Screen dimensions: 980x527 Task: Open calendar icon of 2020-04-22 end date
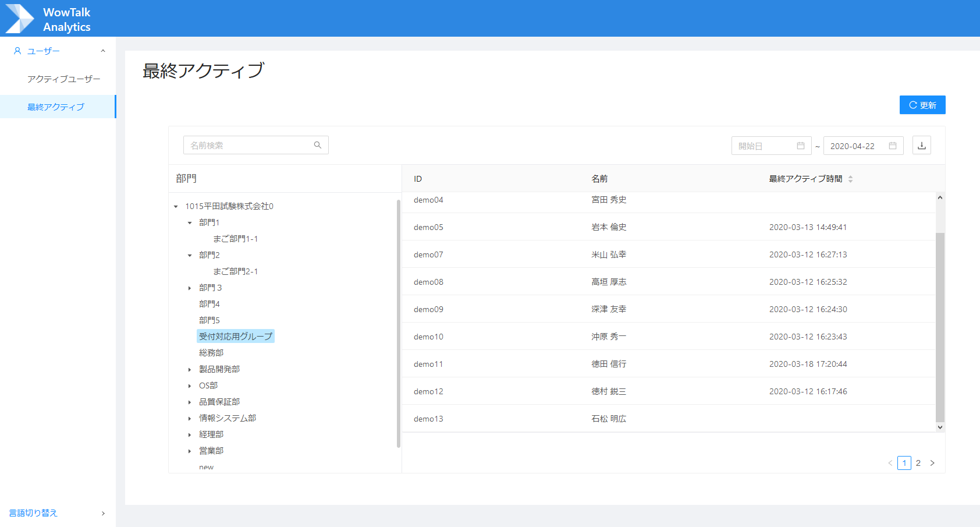click(892, 146)
